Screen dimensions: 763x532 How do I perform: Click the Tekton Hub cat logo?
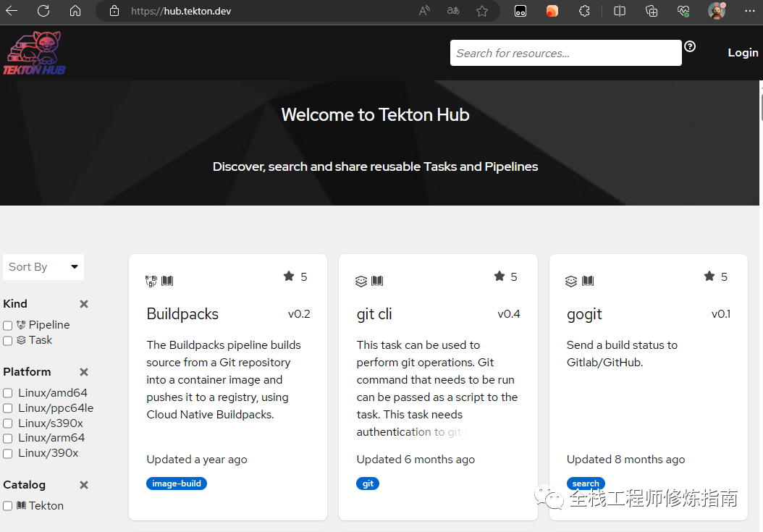pos(34,54)
